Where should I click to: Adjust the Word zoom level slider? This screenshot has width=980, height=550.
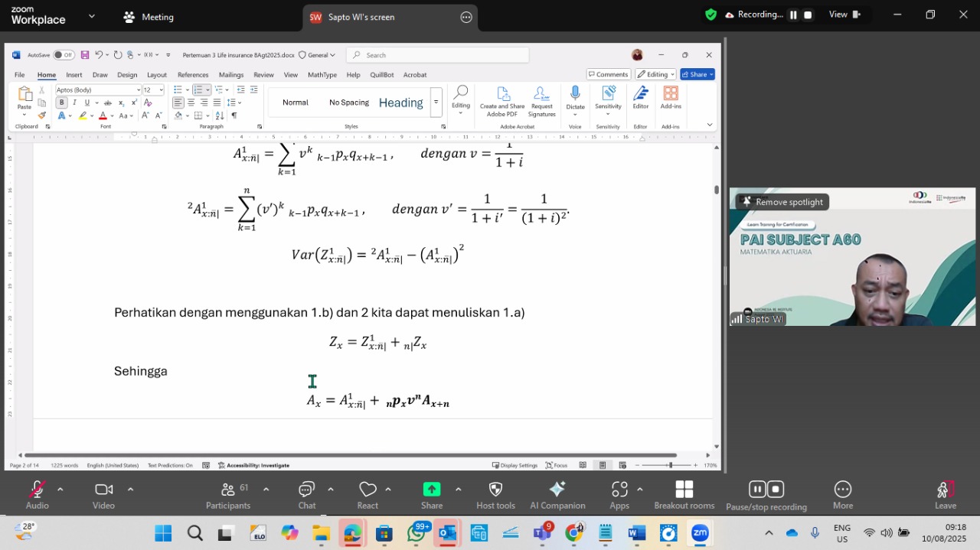pyautogui.click(x=670, y=465)
